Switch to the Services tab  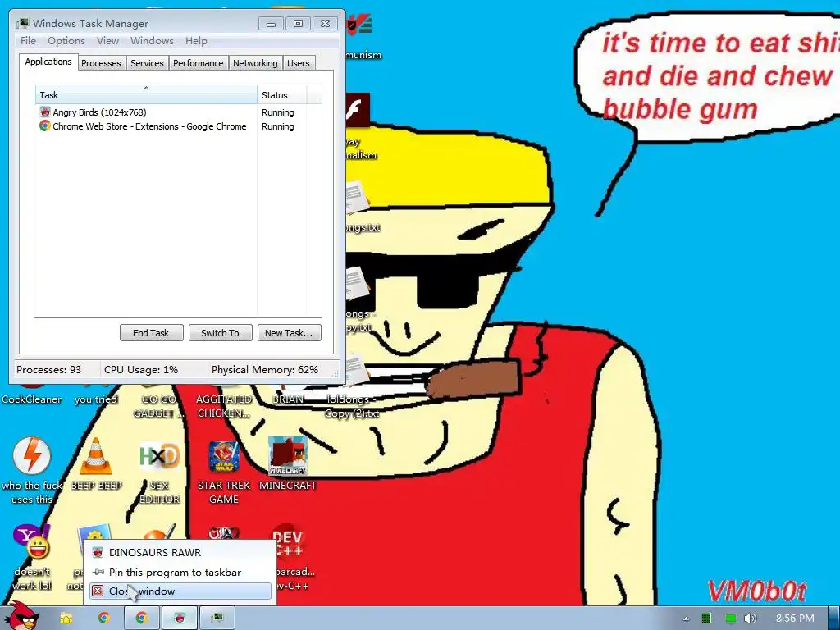[x=147, y=63]
